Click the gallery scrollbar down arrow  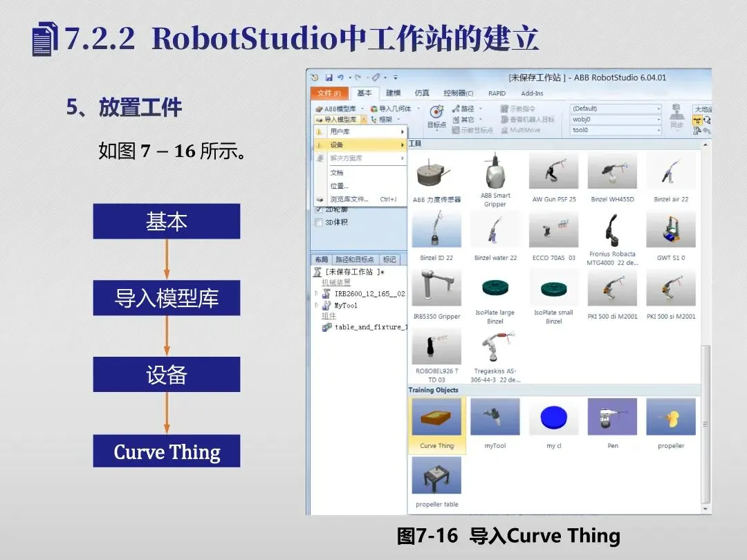[x=705, y=509]
